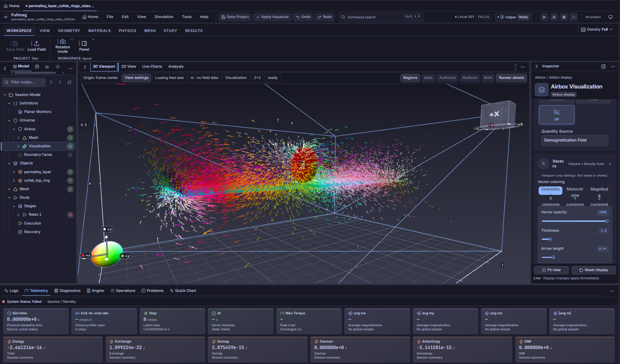Viewport: 620px width, 364px height.
Task: Open Density Full dropdown
Action: [597, 30]
